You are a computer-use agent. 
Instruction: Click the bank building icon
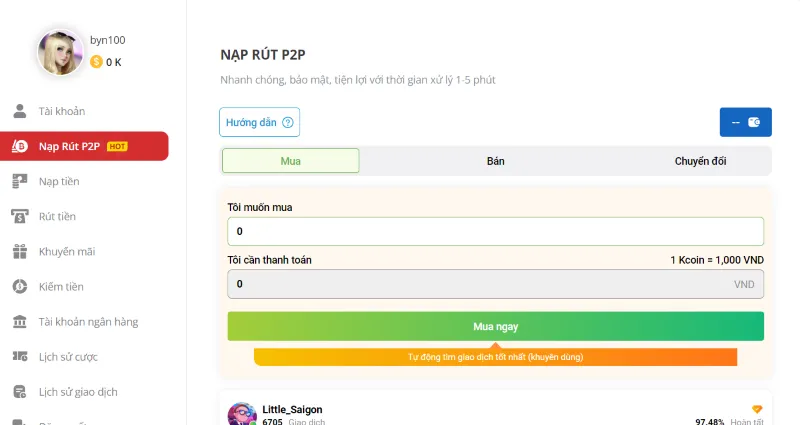click(20, 322)
